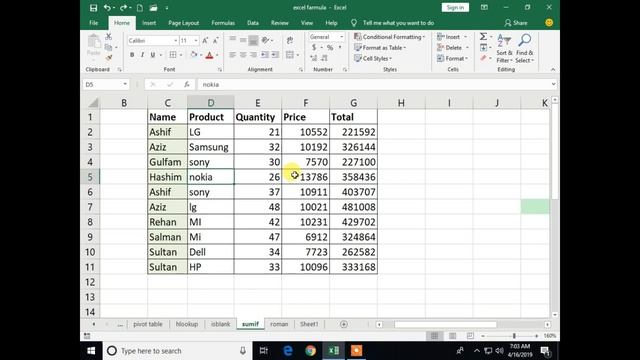Open the Name Box dropdown arrow
Viewport: 640px width, 360px height.
[125, 84]
